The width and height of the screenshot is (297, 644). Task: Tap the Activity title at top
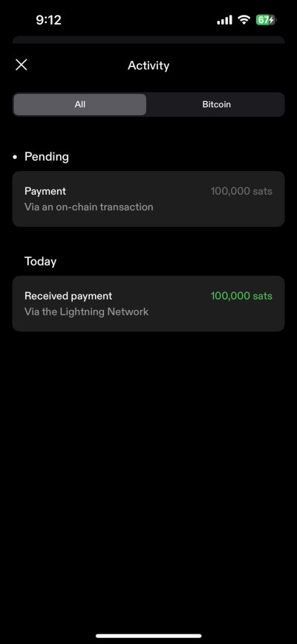click(x=148, y=65)
